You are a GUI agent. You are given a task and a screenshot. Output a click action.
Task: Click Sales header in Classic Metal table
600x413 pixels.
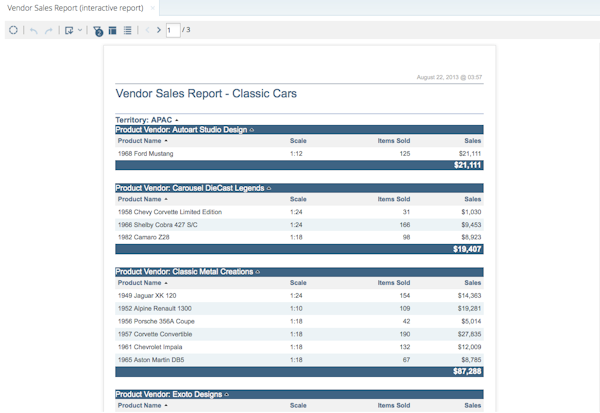(x=473, y=283)
